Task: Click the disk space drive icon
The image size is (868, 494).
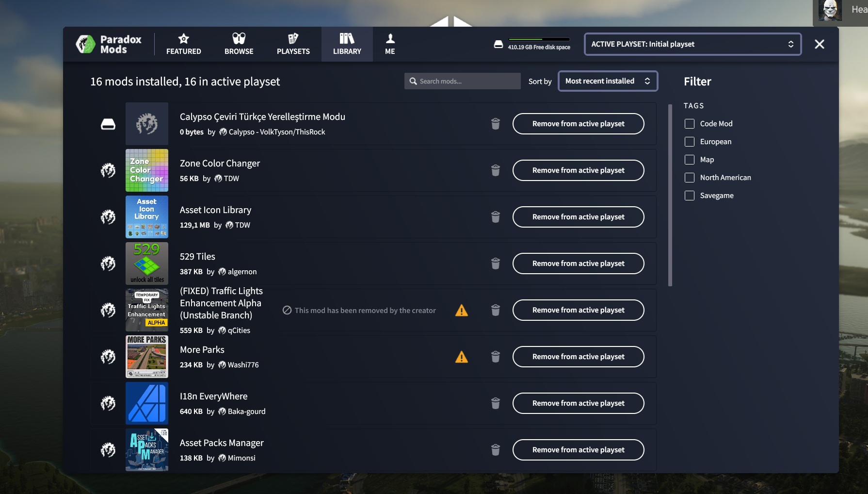Action: (x=498, y=44)
